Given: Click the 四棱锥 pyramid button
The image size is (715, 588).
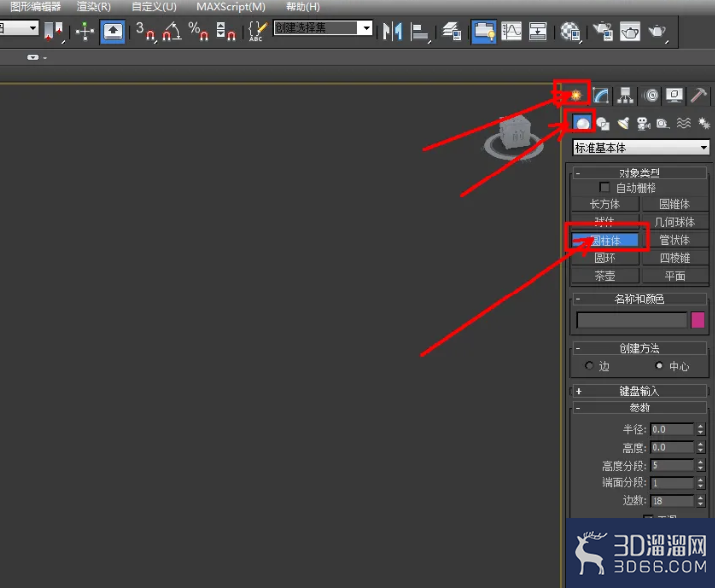Looking at the screenshot, I should [675, 258].
